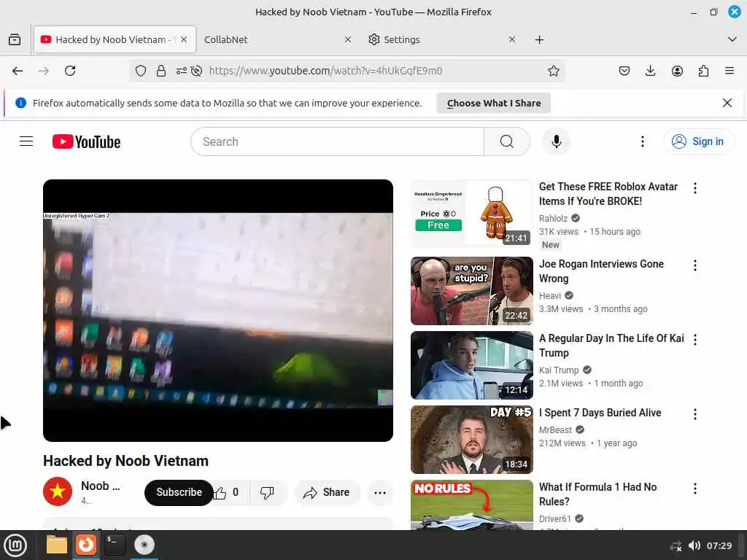The width and height of the screenshot is (747, 560).
Task: Open Joe Rogan Interviews thumbnail
Action: point(472,291)
